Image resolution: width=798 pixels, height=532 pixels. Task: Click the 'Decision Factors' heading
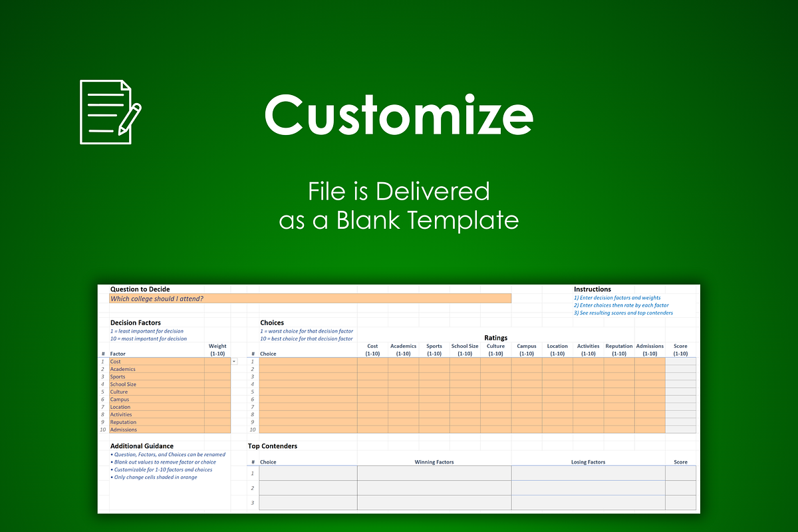[136, 323]
